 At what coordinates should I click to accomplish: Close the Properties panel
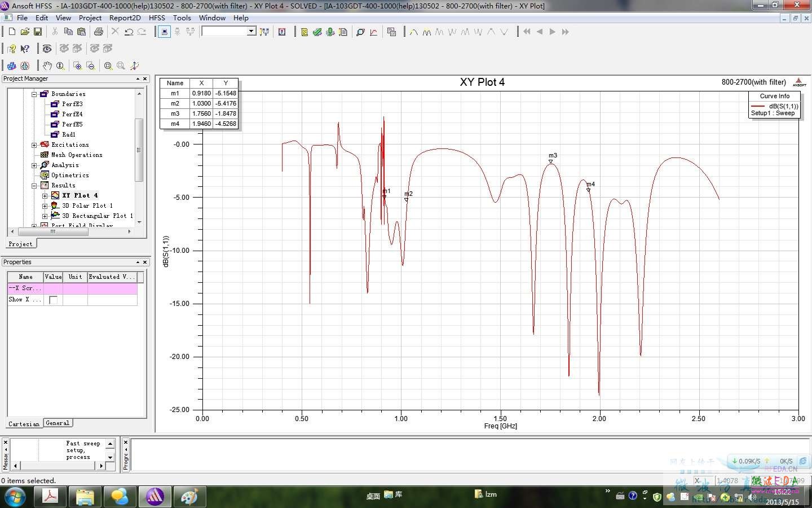click(x=145, y=262)
